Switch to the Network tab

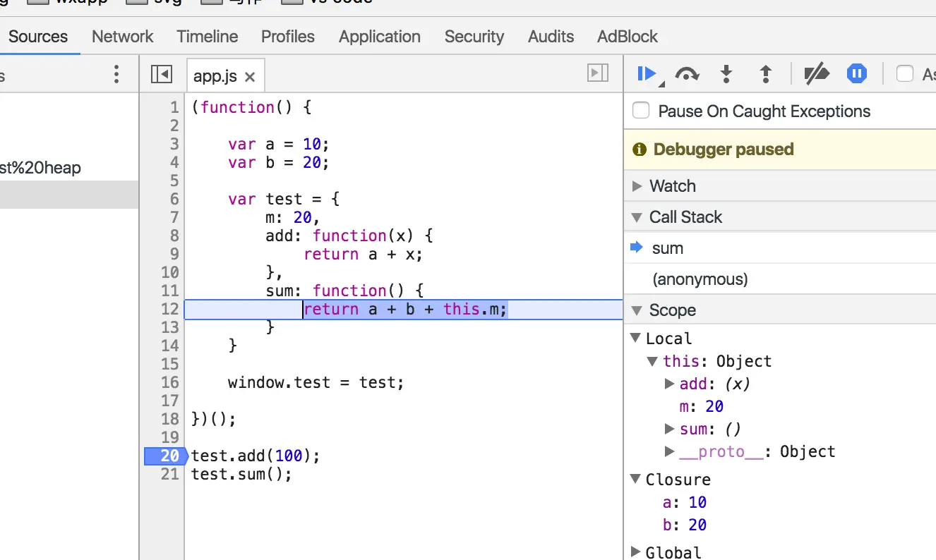coord(123,37)
